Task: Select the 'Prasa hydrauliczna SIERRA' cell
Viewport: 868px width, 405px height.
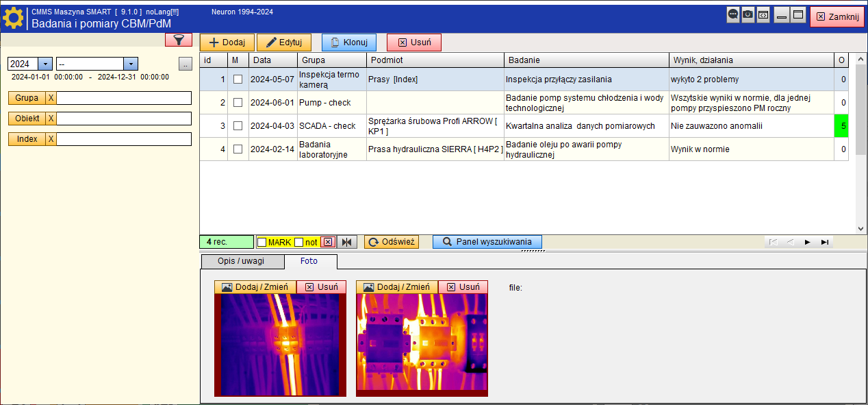Action: pyautogui.click(x=435, y=149)
